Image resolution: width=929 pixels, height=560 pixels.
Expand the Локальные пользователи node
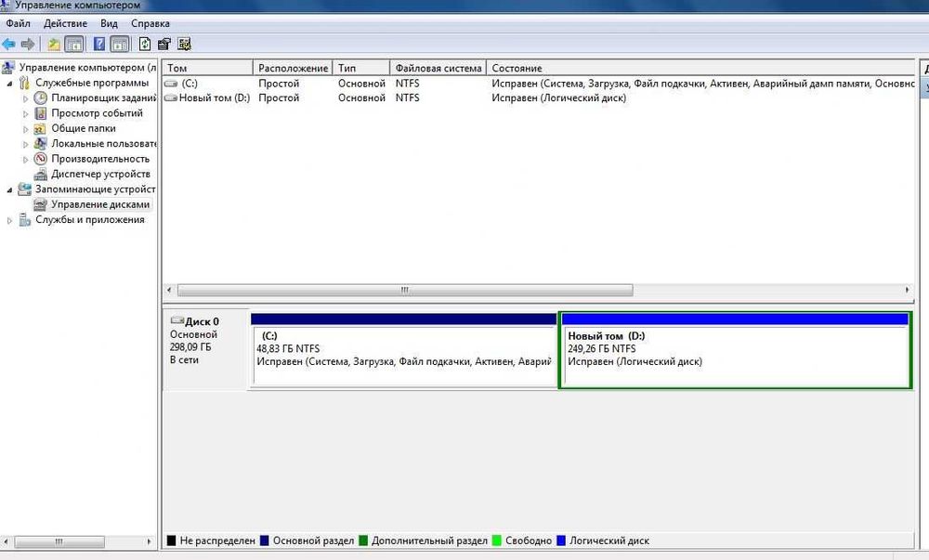tap(25, 144)
